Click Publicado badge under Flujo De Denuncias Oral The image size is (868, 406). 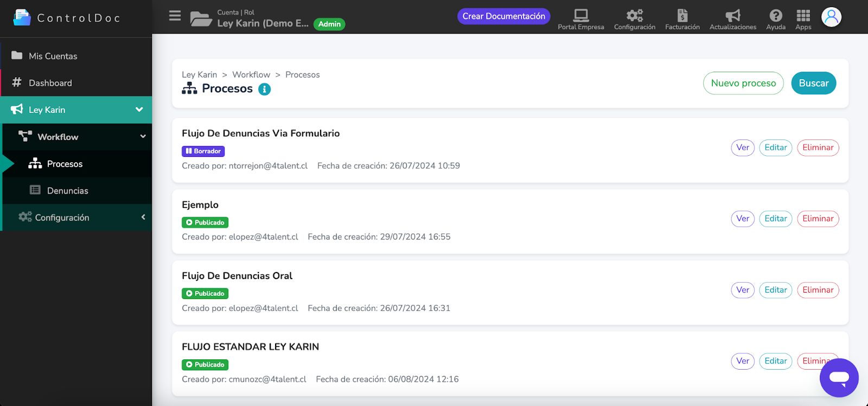[x=205, y=293]
